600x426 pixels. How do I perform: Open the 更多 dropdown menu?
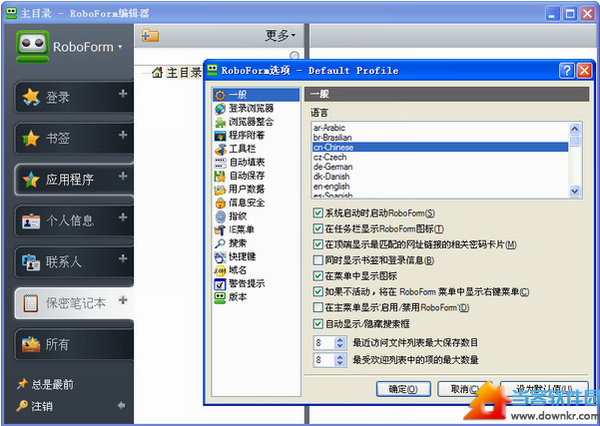(280, 35)
